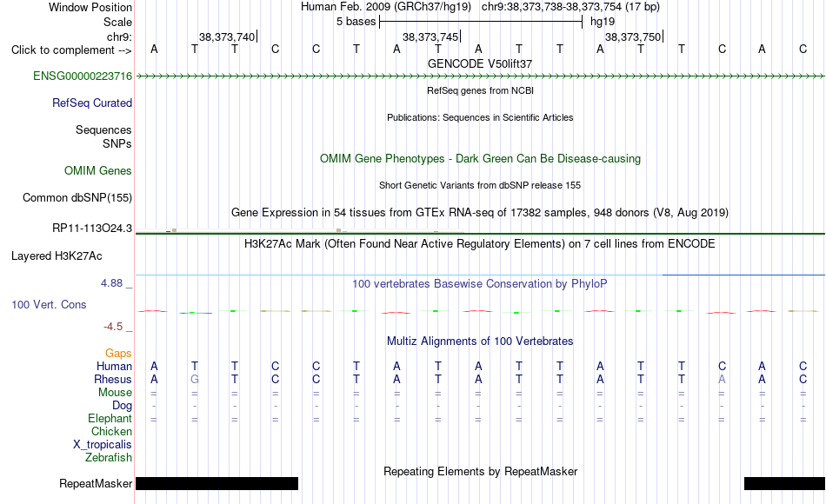Image resolution: width=826 pixels, height=504 pixels.
Task: Click the position label 38,373,740
Action: pos(227,36)
